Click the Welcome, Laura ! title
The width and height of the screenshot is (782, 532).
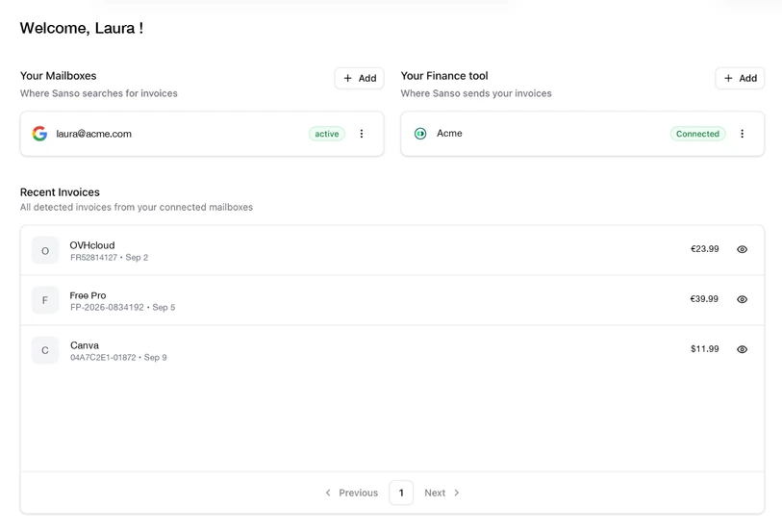(x=82, y=28)
